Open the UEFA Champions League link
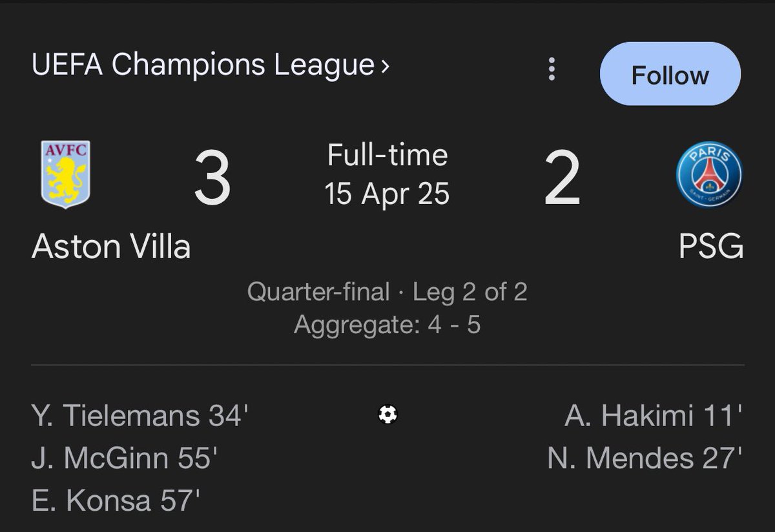This screenshot has width=775, height=532. [x=203, y=65]
